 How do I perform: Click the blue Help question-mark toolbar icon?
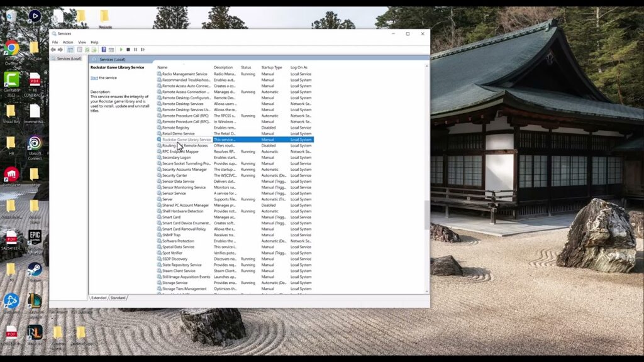104,50
